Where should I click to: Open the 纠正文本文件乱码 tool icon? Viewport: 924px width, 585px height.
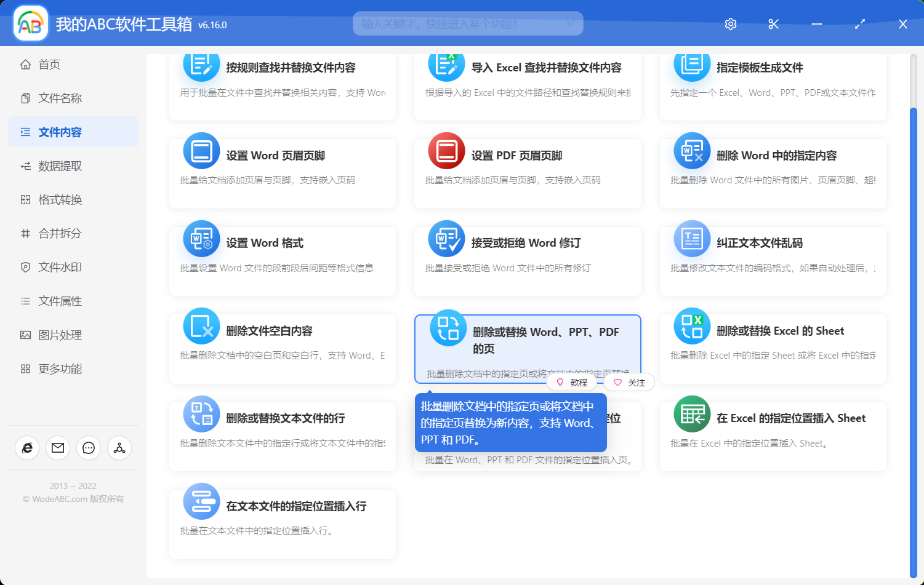[x=691, y=238]
